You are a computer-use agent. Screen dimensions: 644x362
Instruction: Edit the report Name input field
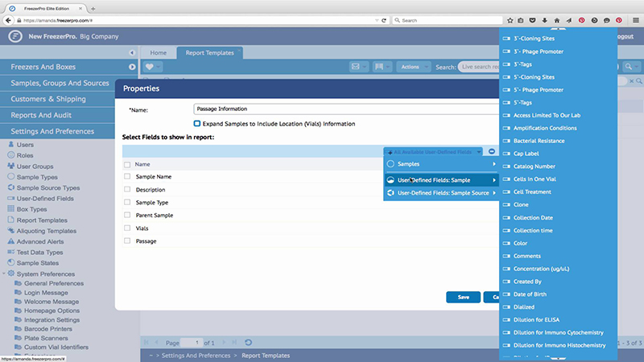tap(346, 109)
